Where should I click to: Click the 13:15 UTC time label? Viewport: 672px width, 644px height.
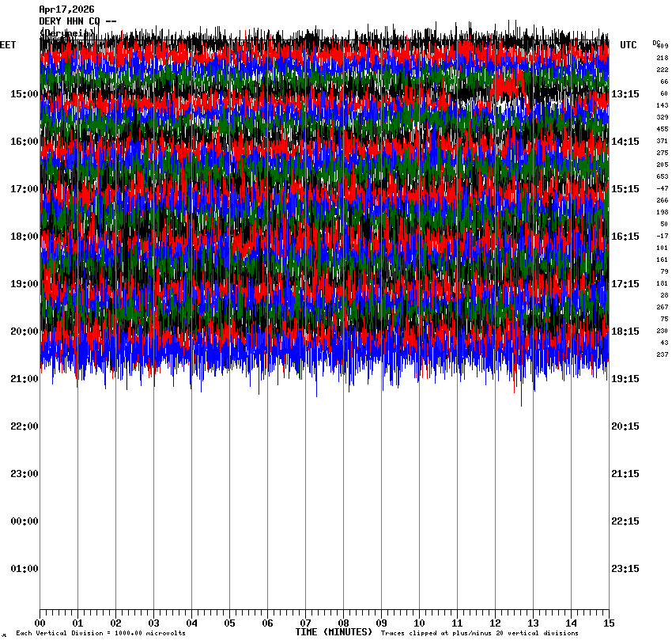point(625,94)
